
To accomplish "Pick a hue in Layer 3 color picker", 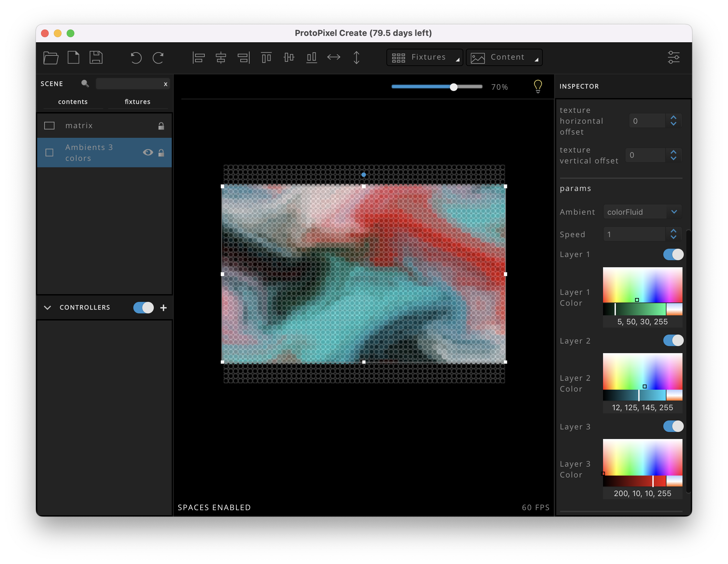I will coord(642,457).
